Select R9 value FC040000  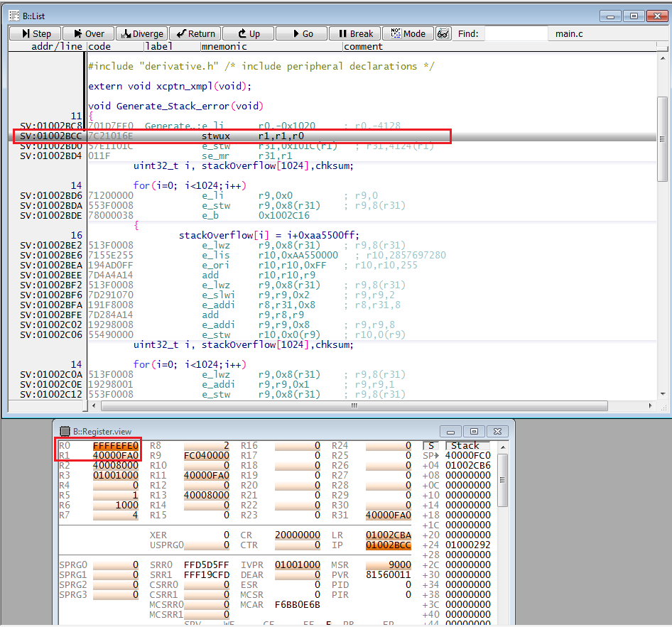tap(207, 456)
